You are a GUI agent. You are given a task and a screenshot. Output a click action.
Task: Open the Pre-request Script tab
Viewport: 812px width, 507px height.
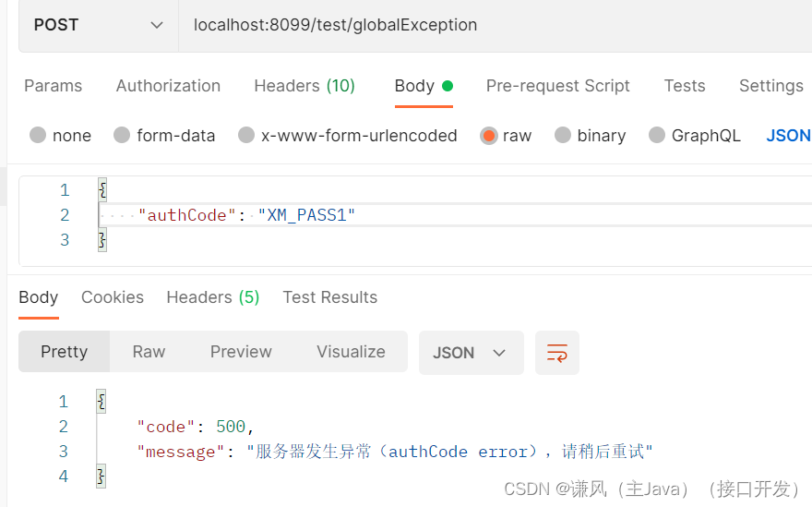(x=557, y=86)
